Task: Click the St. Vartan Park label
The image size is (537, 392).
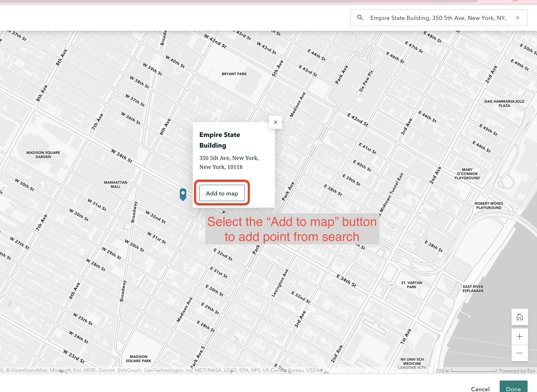Action: (x=411, y=285)
